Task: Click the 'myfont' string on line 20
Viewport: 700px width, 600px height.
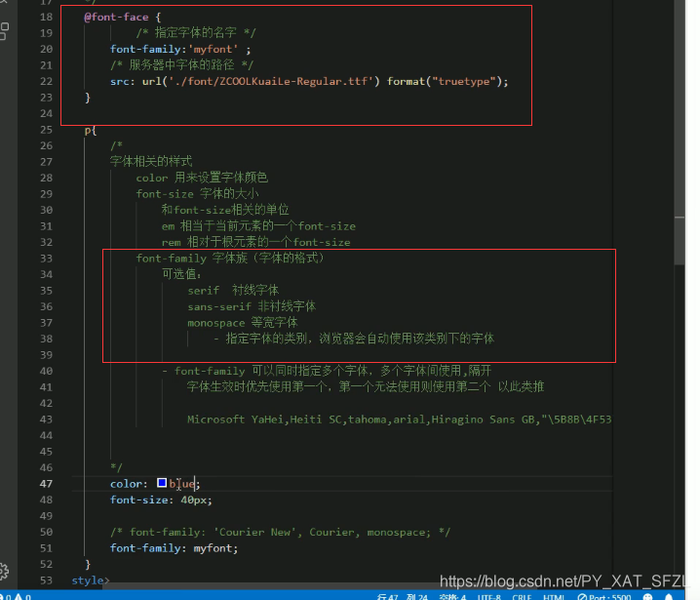Action: (x=215, y=49)
